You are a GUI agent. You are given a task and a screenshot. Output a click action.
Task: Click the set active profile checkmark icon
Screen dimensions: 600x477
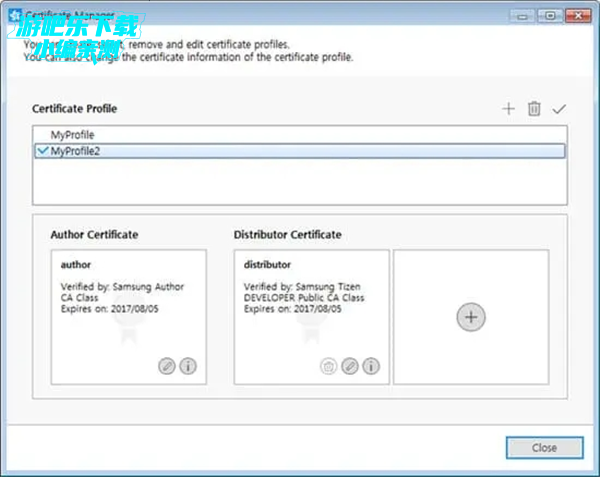(x=559, y=109)
